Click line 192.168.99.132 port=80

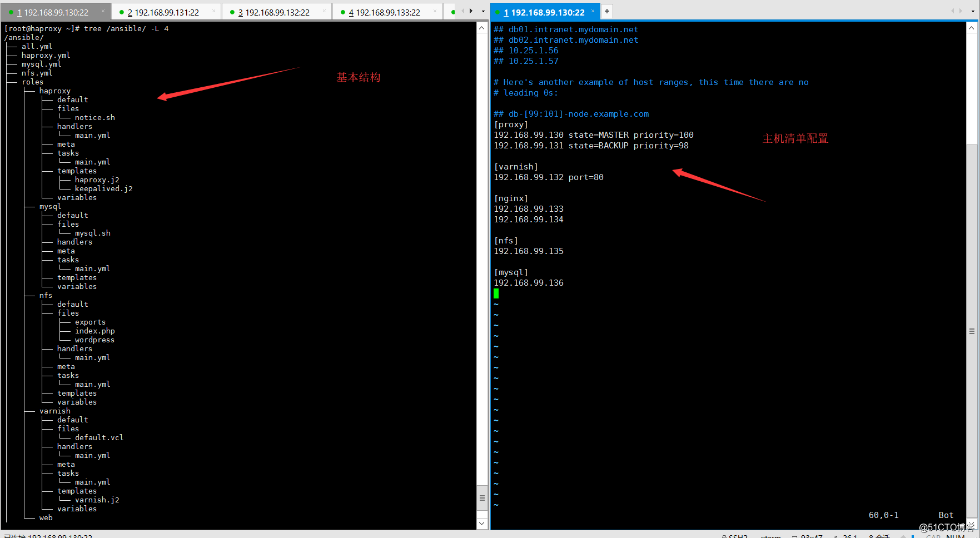[549, 177]
